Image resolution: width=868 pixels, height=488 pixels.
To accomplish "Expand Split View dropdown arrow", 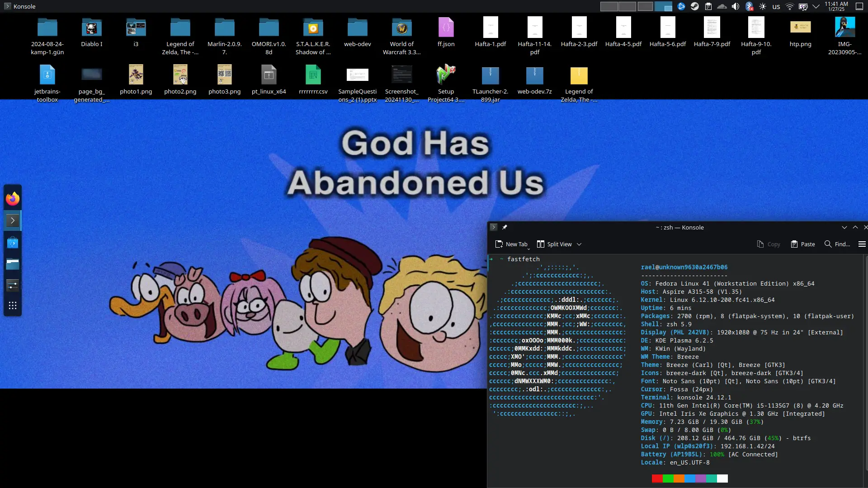I will (579, 244).
